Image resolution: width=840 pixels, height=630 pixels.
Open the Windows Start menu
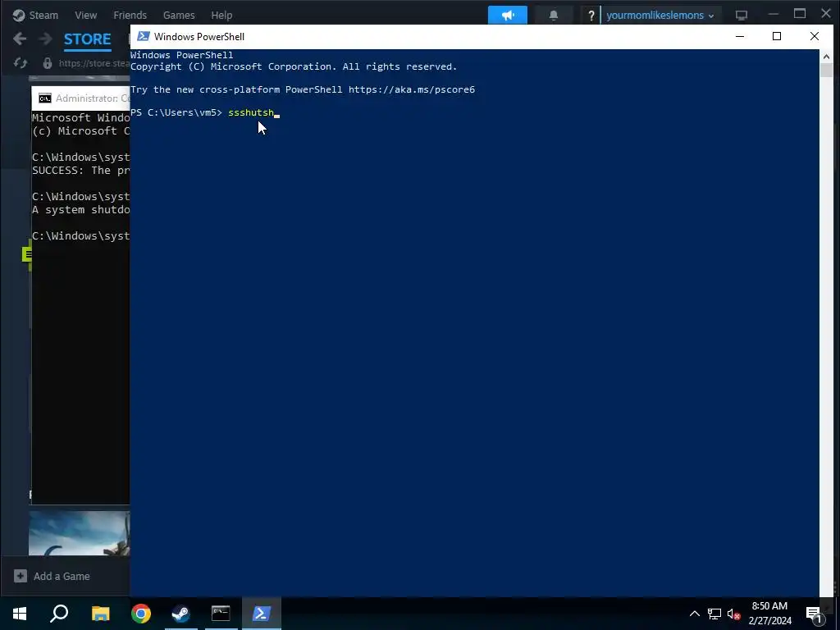pyautogui.click(x=20, y=614)
